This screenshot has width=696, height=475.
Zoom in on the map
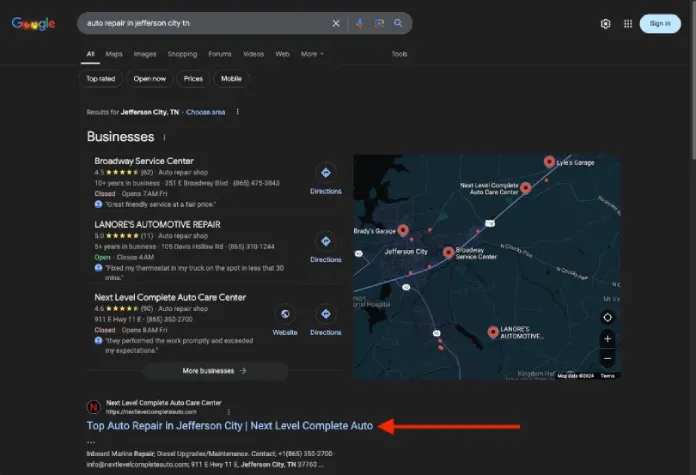[607, 339]
